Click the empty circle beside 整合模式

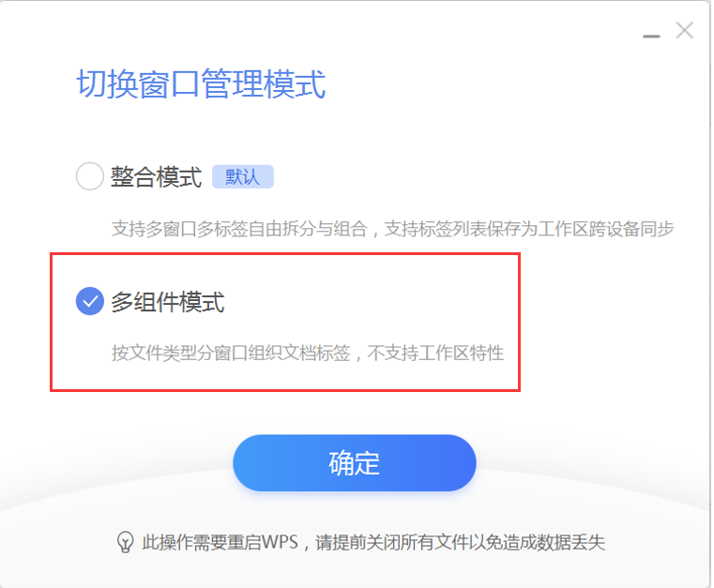pos(90,176)
